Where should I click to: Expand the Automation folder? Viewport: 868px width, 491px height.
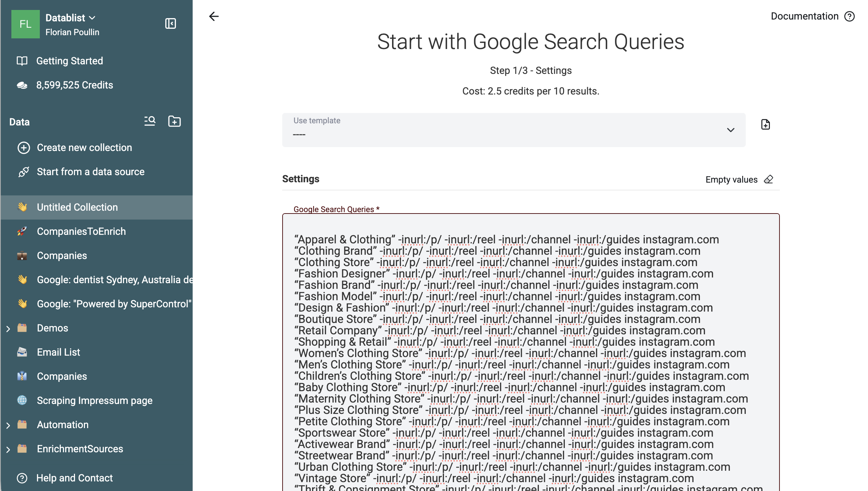(8, 425)
